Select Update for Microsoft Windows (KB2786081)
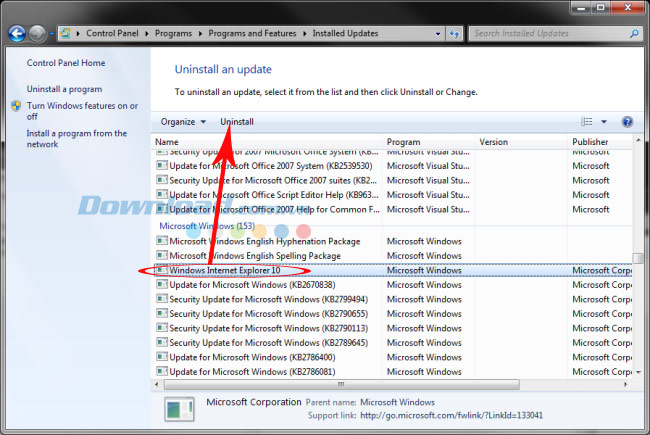The width and height of the screenshot is (650, 435). coord(252,372)
